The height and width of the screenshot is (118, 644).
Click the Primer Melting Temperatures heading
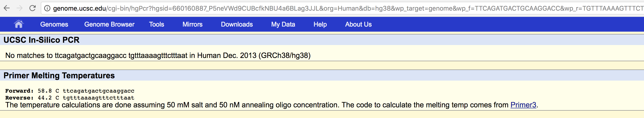pyautogui.click(x=59, y=76)
